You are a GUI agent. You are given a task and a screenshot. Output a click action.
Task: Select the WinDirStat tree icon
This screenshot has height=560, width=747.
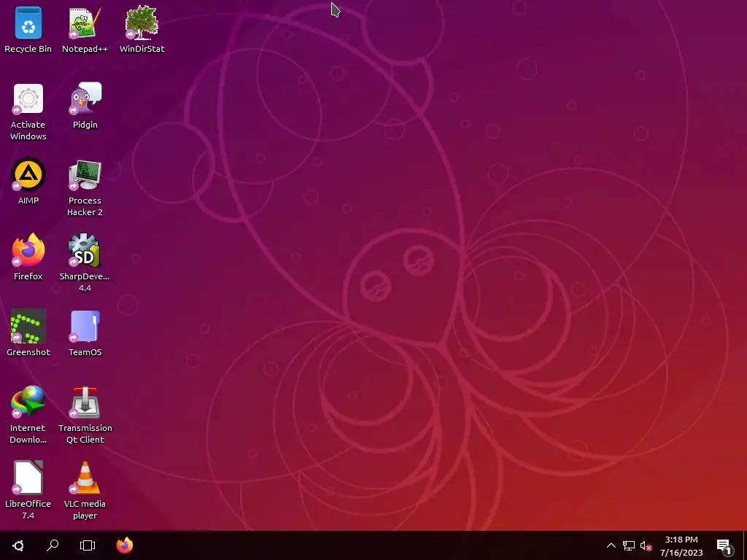142,30
